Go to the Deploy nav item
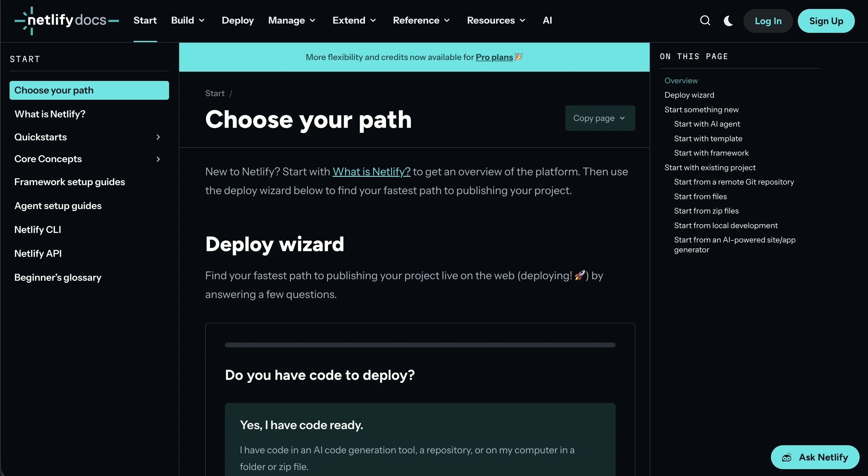 click(x=237, y=21)
